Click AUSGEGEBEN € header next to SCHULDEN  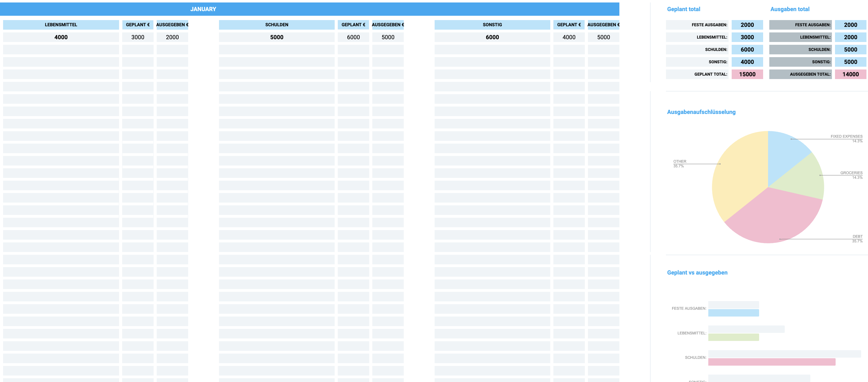388,25
